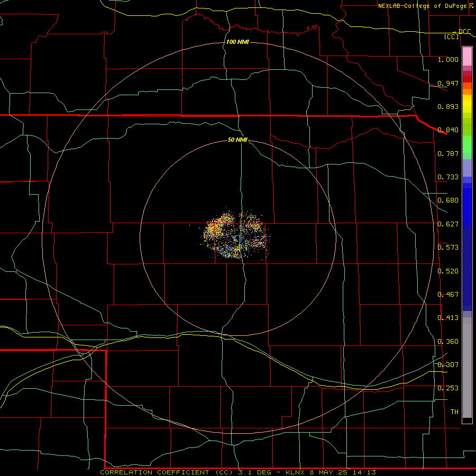Viewport: 476px width, 476px height.
Task: Click the [CC] units label
Action: pos(452,36)
